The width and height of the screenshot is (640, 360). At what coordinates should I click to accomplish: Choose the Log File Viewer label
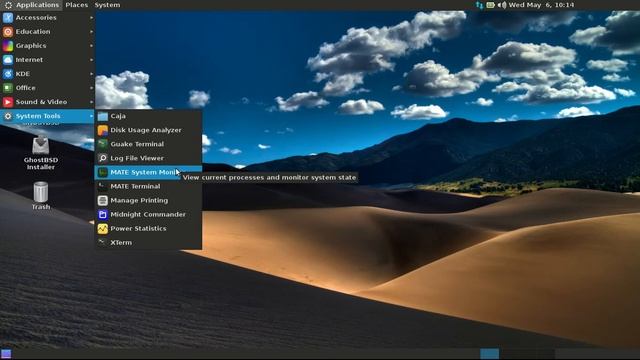pos(137,158)
